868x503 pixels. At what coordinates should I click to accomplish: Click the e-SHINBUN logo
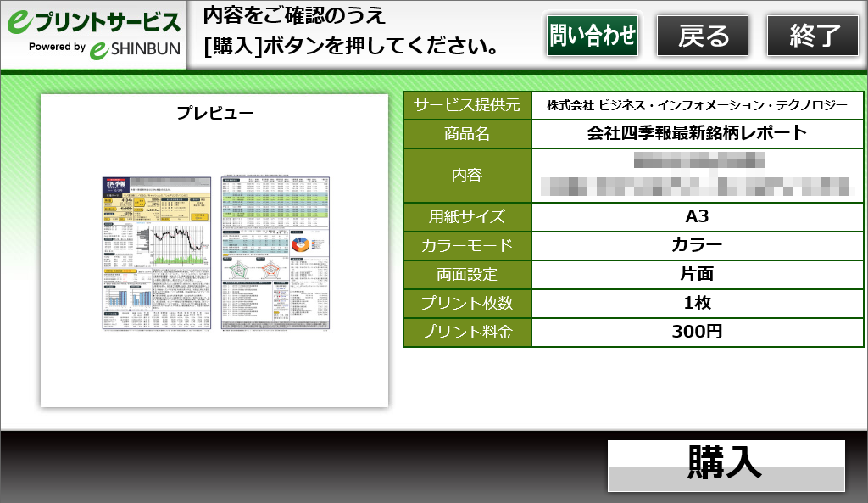[135, 49]
